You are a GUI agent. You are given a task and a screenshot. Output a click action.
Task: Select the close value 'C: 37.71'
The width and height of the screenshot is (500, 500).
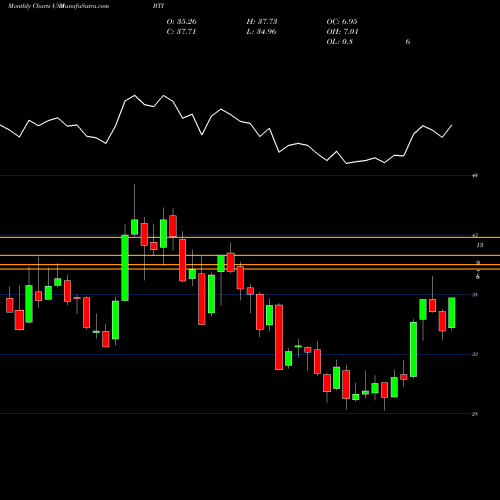pyautogui.click(x=181, y=32)
